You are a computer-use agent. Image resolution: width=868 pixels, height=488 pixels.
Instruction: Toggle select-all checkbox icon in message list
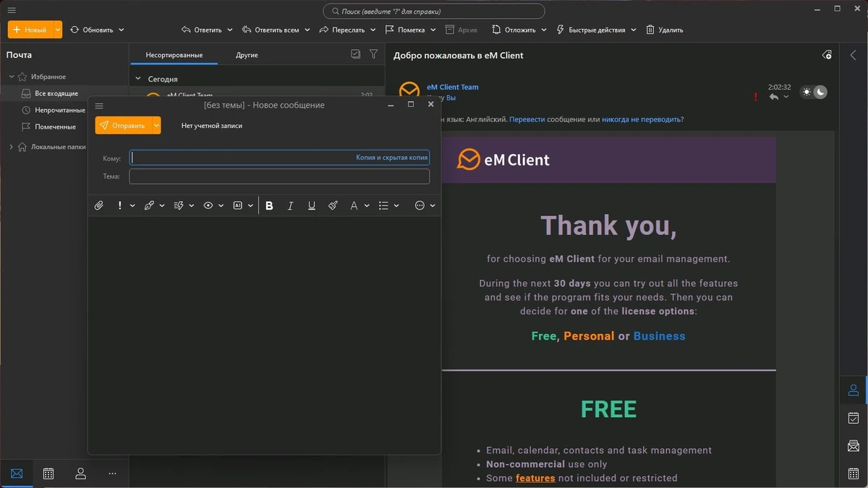click(355, 54)
